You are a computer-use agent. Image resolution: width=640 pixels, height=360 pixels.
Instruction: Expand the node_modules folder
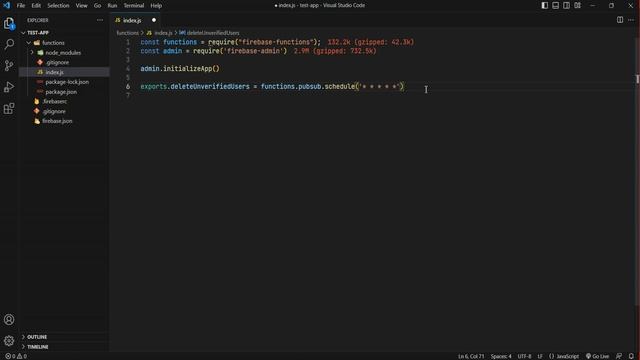coord(63,53)
